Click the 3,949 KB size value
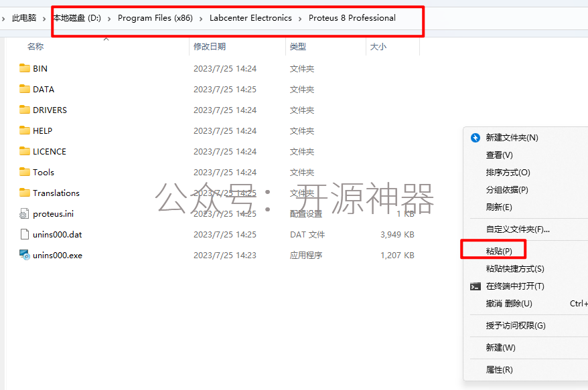 [397, 235]
